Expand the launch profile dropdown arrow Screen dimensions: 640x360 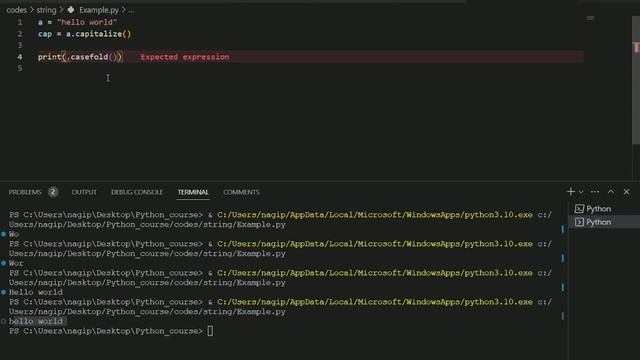(581, 192)
